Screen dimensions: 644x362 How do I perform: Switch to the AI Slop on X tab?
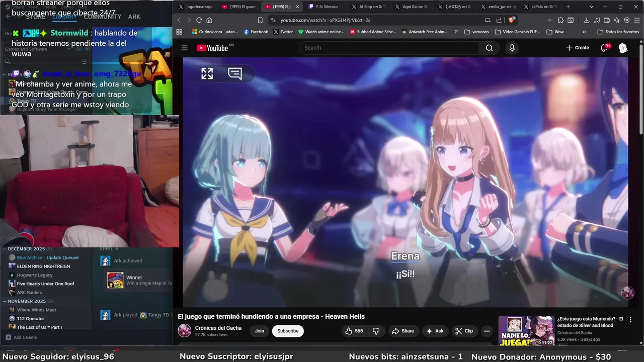pyautogui.click(x=369, y=7)
